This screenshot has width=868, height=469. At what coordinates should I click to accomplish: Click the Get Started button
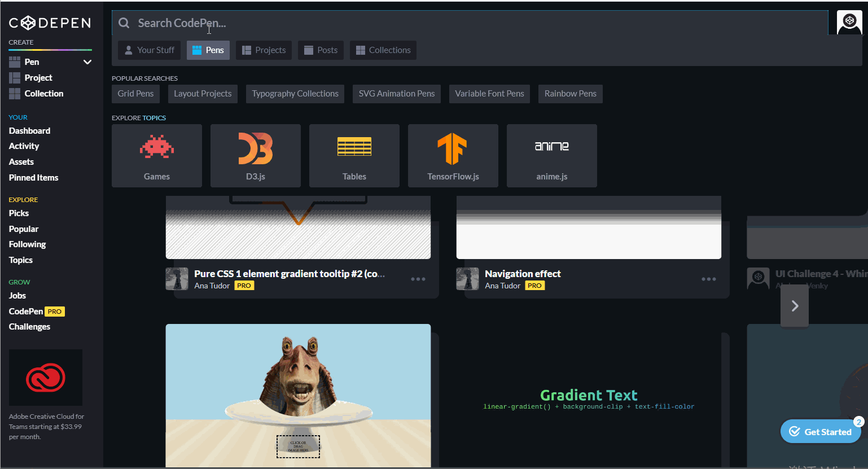point(821,432)
